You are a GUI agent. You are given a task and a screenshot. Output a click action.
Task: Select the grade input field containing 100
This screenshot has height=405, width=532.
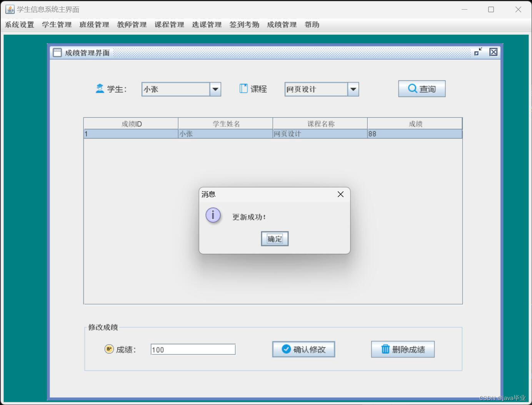192,349
